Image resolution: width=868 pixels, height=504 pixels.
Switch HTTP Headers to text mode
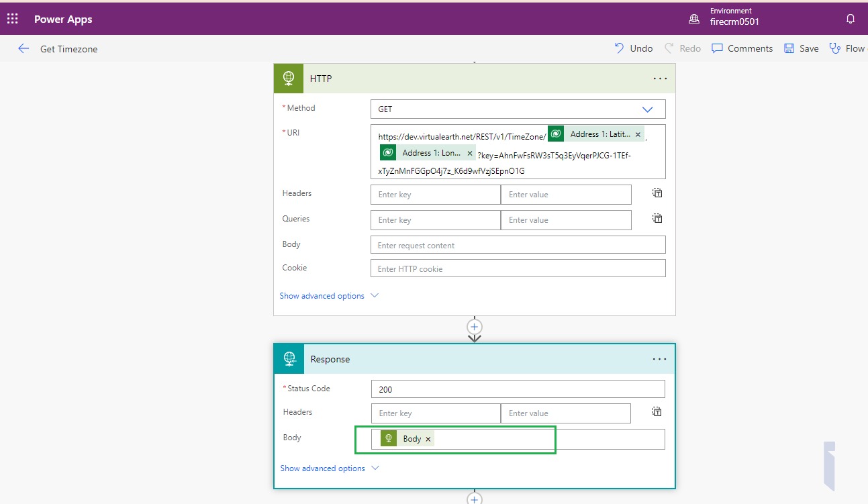657,193
